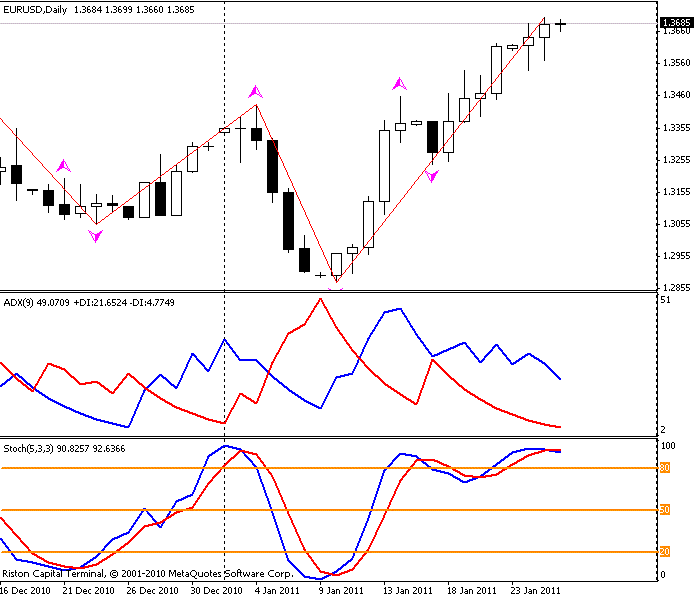Image resolution: width=697 pixels, height=599 pixels.
Task: Click the 13 Jan 2011 date label
Action: click(408, 591)
